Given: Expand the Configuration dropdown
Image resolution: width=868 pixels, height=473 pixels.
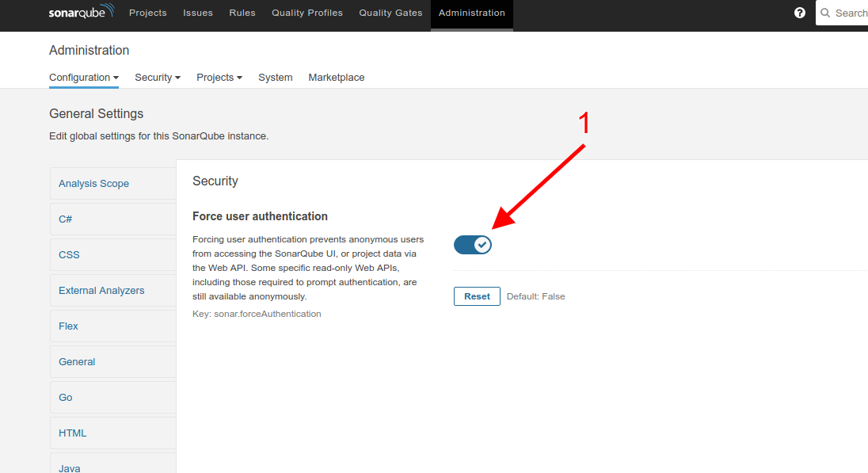Looking at the screenshot, I should (84, 78).
